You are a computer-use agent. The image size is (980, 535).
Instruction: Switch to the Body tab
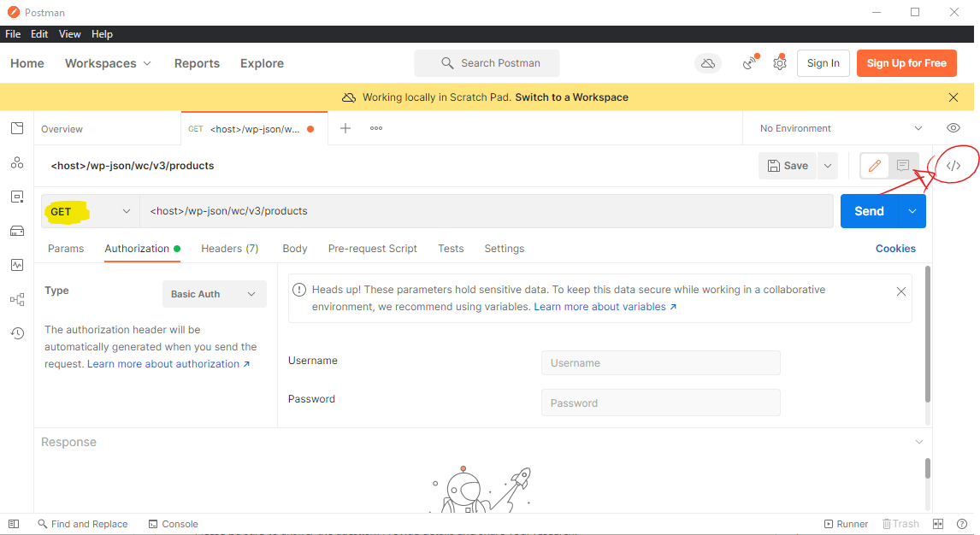tap(294, 249)
